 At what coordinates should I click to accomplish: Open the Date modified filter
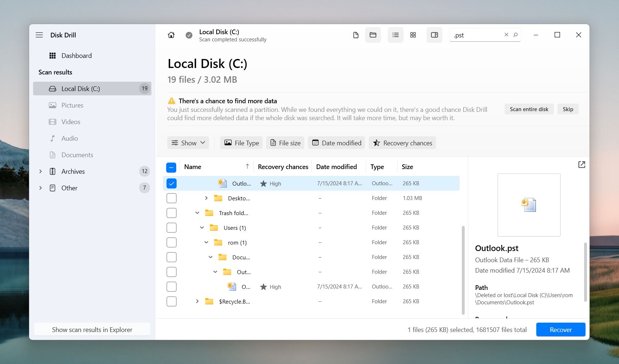coord(337,143)
